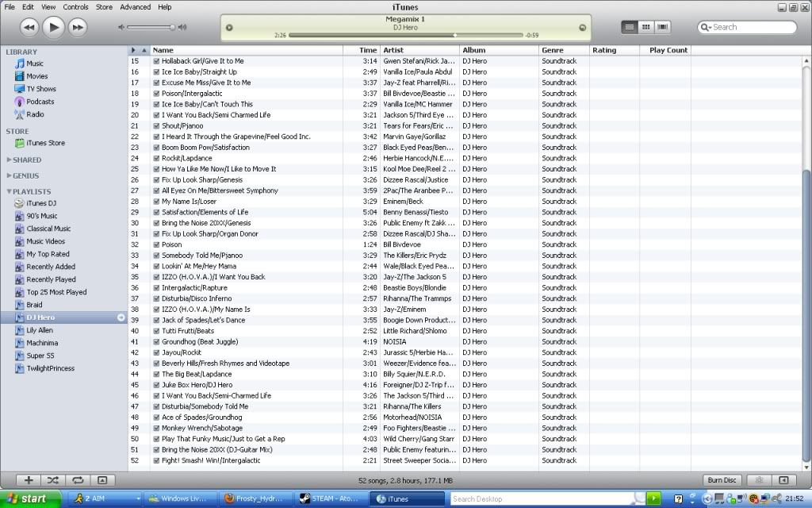The width and height of the screenshot is (812, 508).
Task: Open the Radio library icon
Action: coord(20,114)
